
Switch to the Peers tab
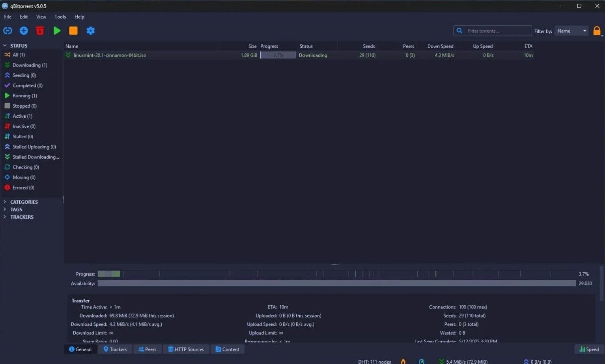click(148, 349)
